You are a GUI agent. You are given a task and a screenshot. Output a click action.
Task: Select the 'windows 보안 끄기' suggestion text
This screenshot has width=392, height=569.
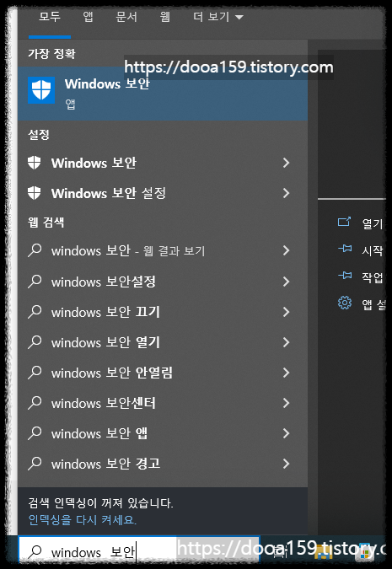coord(105,312)
